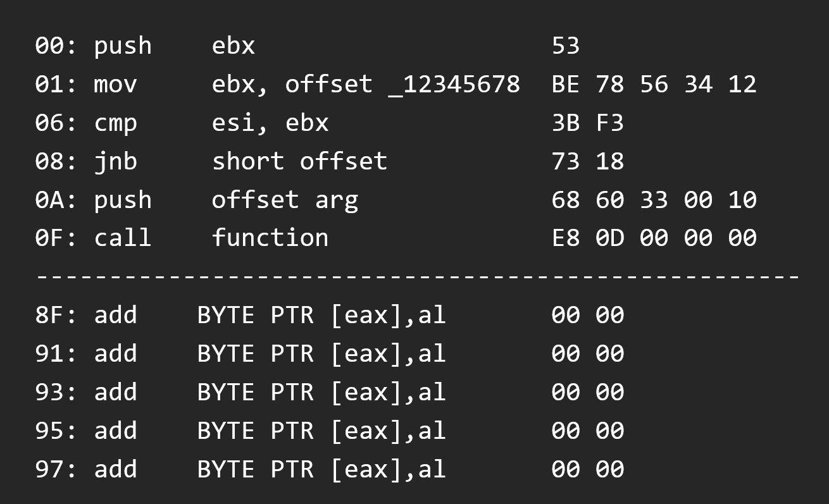
Task: Select the add instruction at 93
Action: [x=330, y=392]
